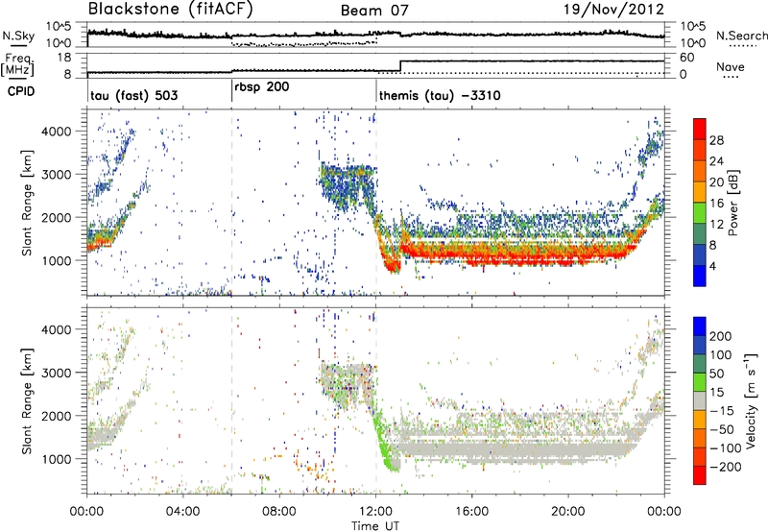Click the 'N.Sky' legend label
This screenshot has height=532, width=768.
point(18,36)
